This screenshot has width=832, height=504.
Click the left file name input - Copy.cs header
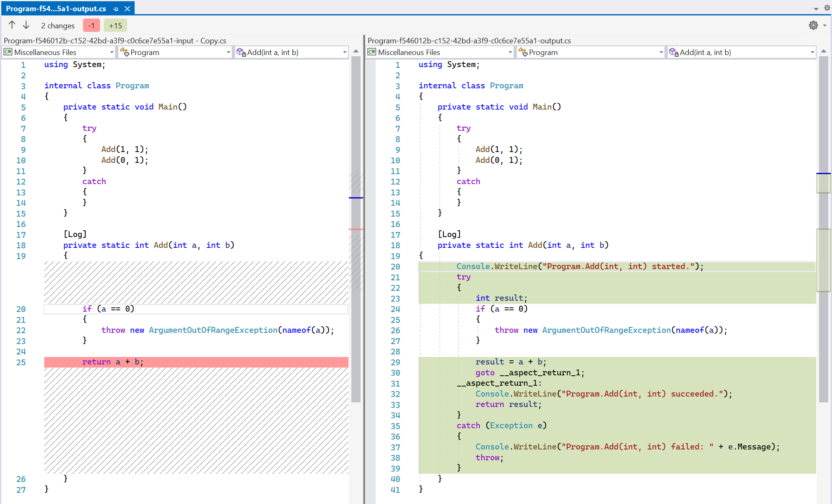115,40
